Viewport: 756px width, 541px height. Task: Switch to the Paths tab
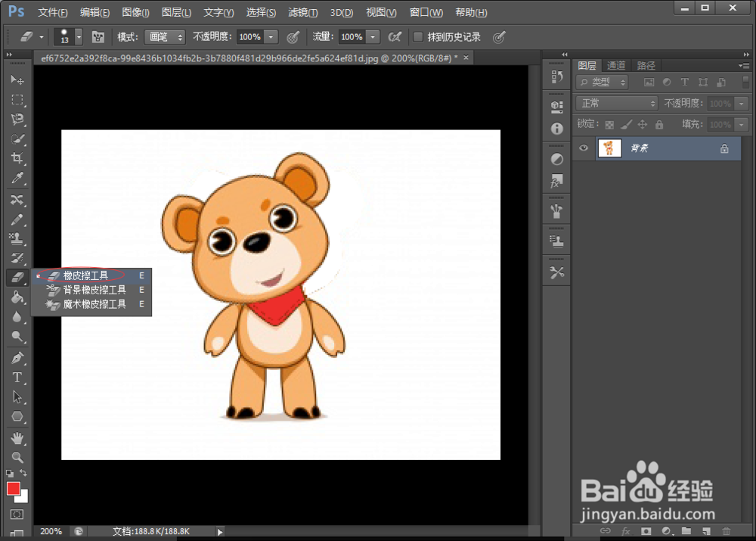tap(646, 65)
